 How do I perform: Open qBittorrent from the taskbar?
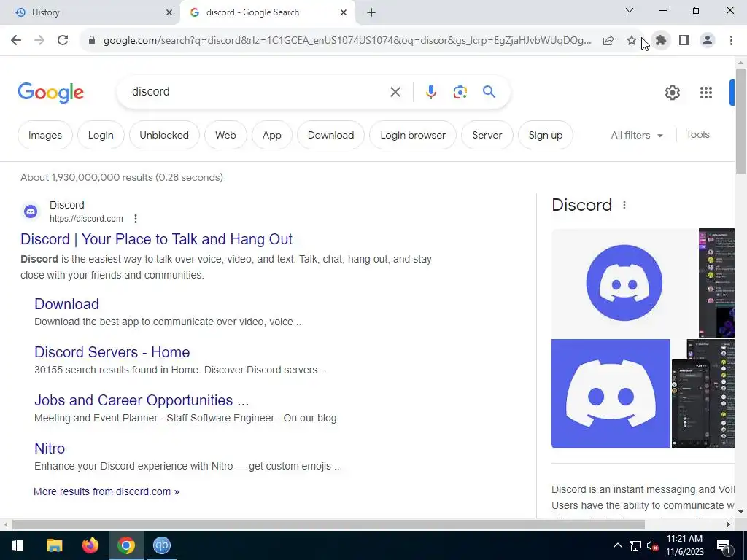(162, 545)
